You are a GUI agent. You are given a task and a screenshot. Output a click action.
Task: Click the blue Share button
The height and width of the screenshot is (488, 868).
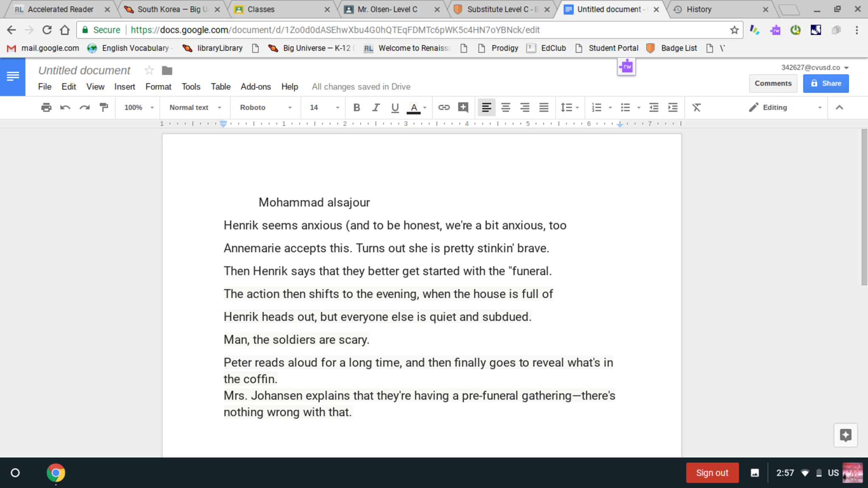826,84
